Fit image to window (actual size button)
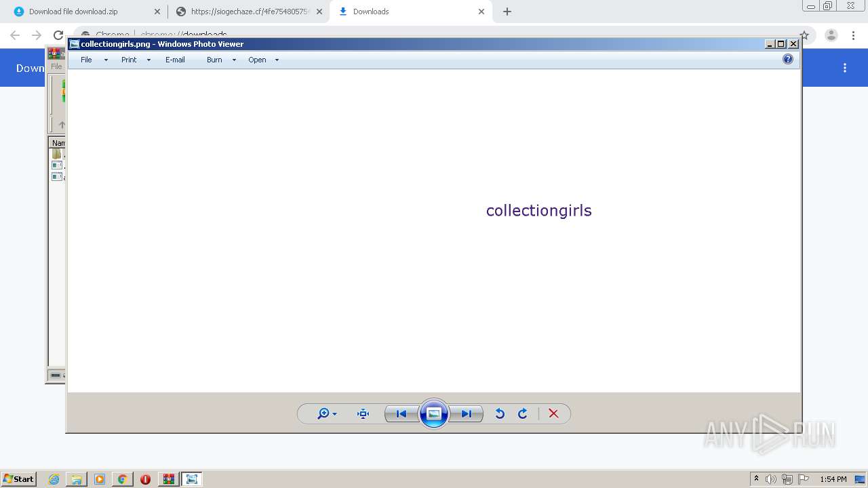The height and width of the screenshot is (488, 868). [x=363, y=413]
